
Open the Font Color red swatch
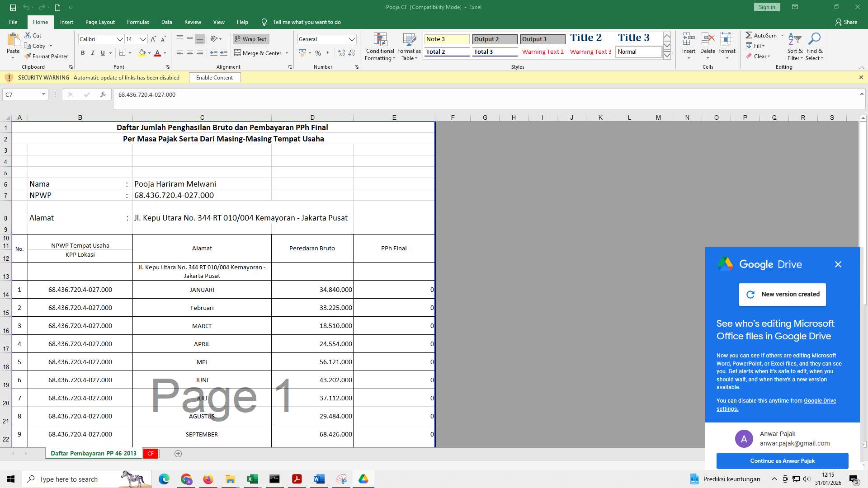[x=157, y=53]
